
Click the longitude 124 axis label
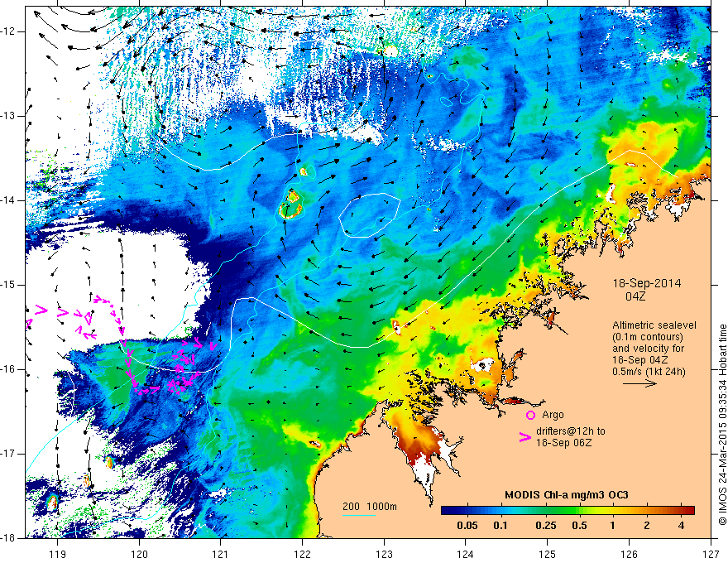pos(466,554)
